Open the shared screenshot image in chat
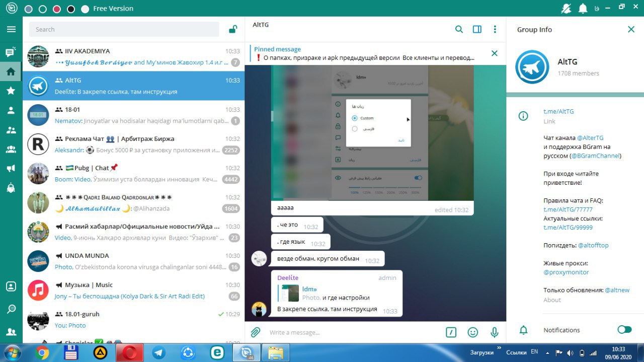The height and width of the screenshot is (362, 644). pyautogui.click(x=372, y=132)
